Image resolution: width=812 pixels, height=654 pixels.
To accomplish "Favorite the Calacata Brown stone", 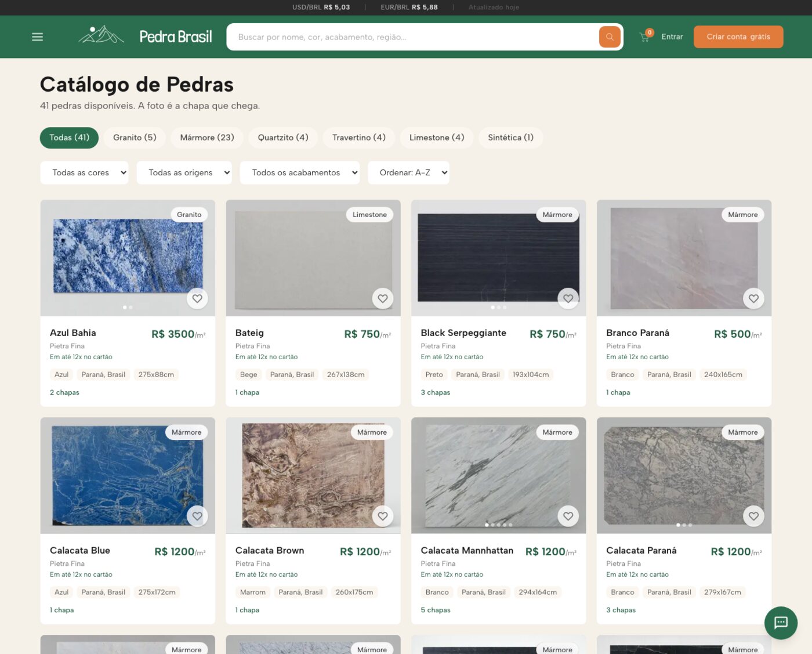I will point(383,516).
